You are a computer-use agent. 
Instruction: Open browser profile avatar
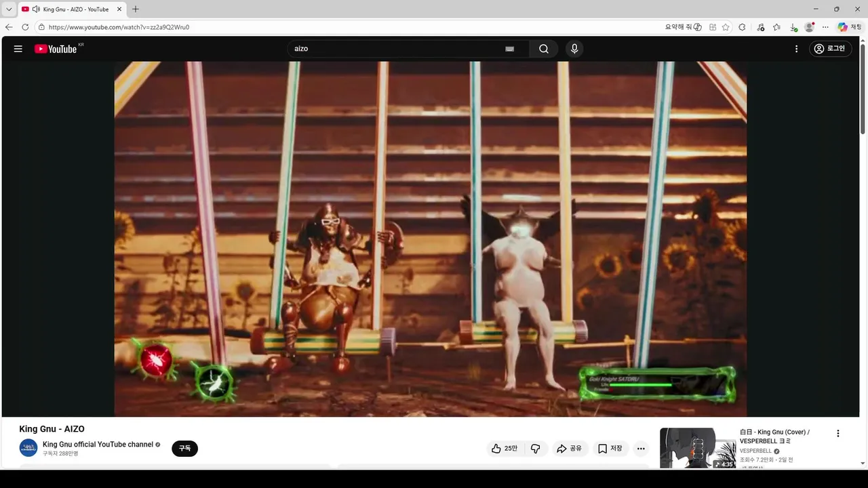tap(809, 27)
